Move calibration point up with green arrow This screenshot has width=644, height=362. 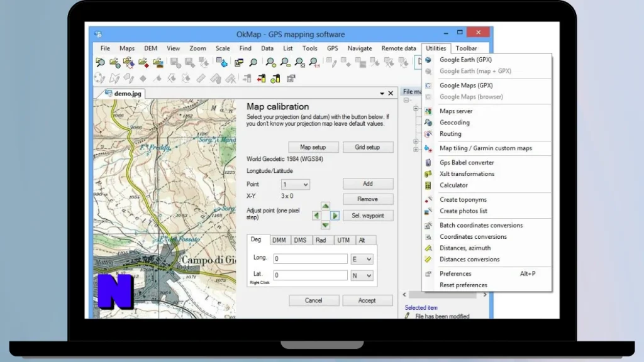pyautogui.click(x=325, y=206)
